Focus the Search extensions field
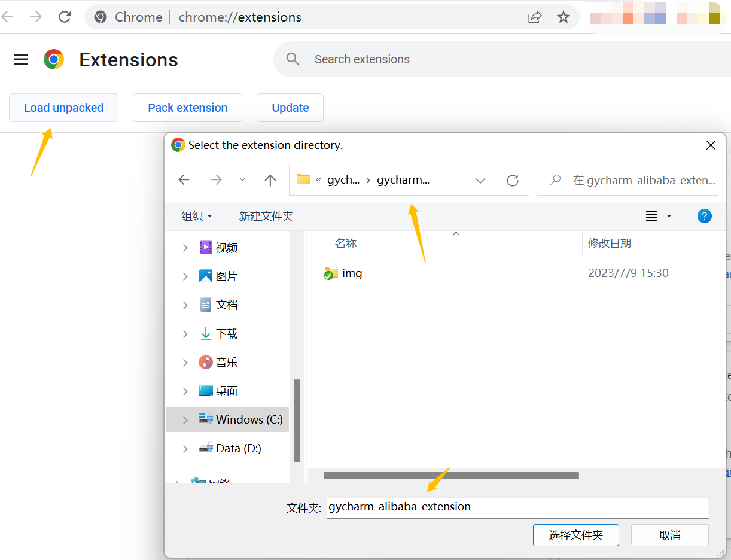The width and height of the screenshot is (731, 560). point(502,59)
